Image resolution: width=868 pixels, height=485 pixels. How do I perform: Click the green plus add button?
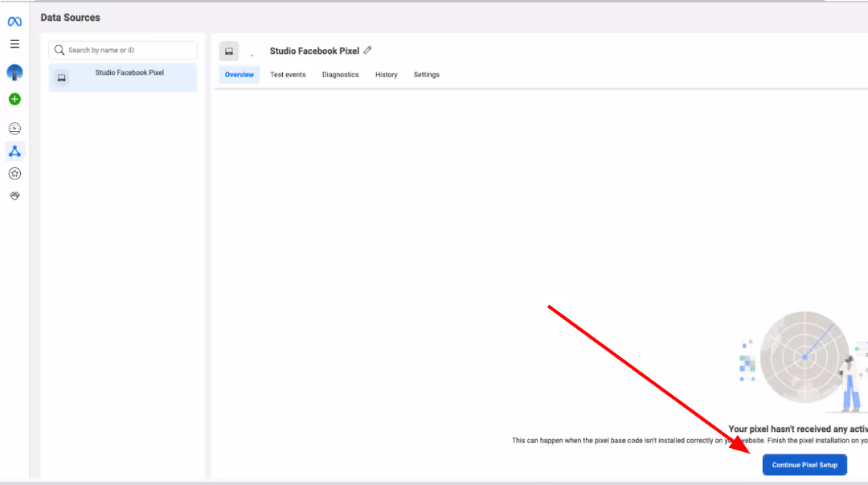[14, 99]
